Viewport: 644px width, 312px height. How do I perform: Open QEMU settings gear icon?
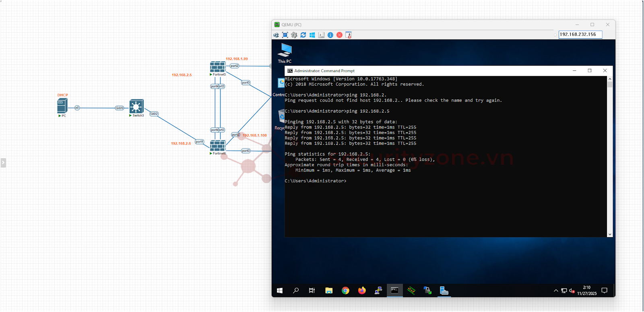tap(294, 35)
